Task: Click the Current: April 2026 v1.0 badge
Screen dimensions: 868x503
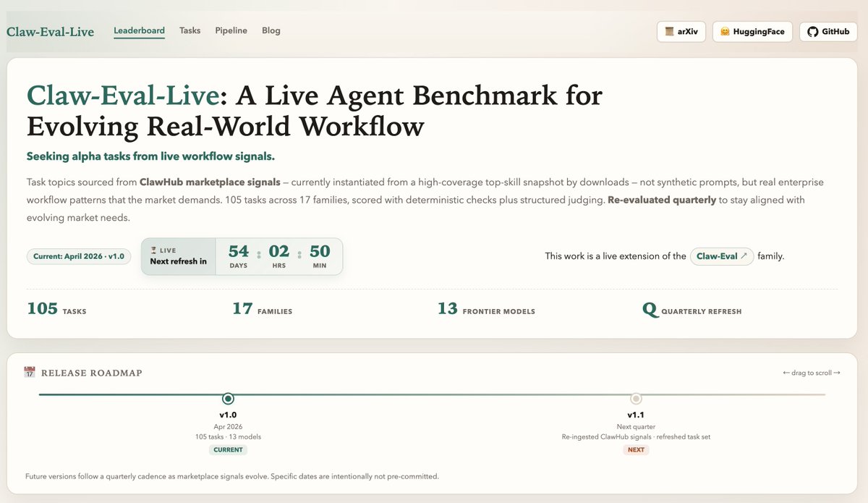Action: 79,256
